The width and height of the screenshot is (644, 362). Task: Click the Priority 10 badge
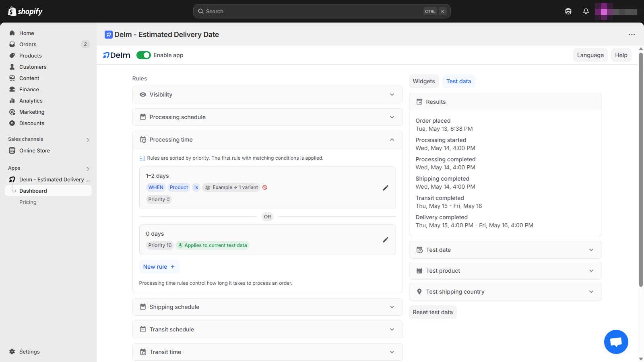click(x=160, y=245)
